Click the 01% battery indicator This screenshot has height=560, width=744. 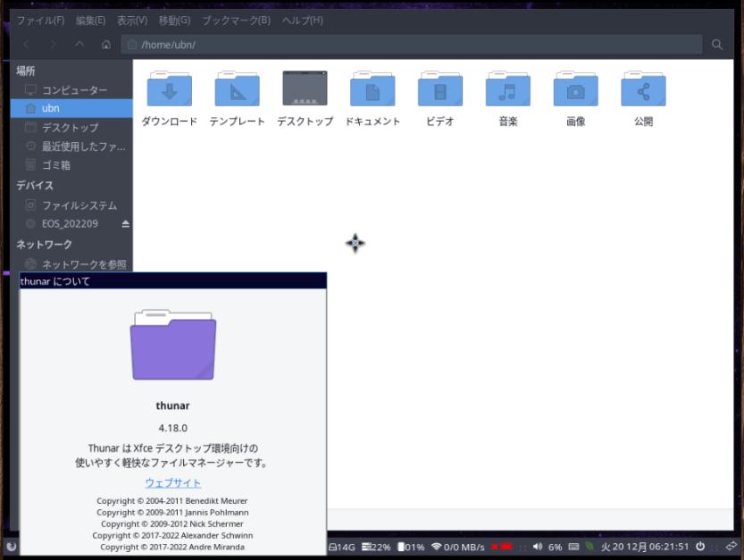point(411,547)
